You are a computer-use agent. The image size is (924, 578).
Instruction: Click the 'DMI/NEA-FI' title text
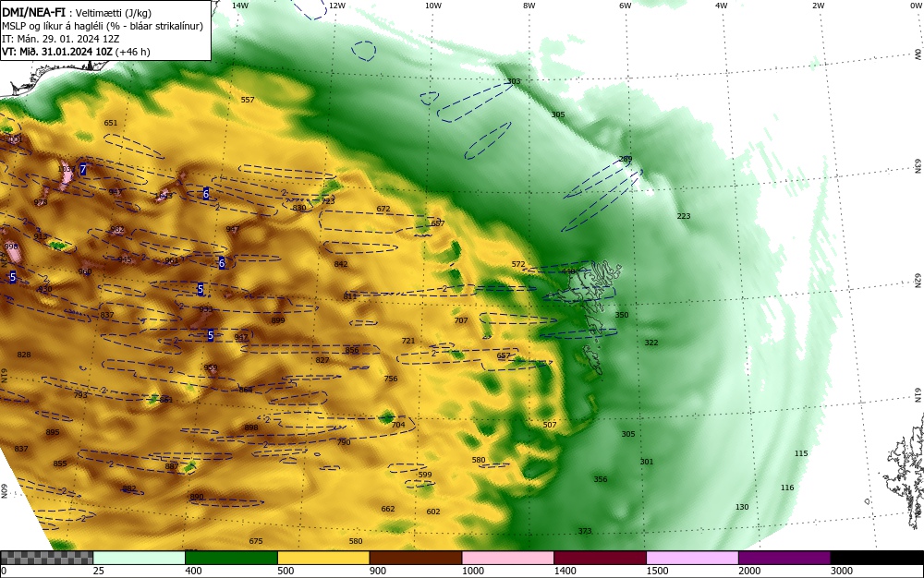coord(33,12)
